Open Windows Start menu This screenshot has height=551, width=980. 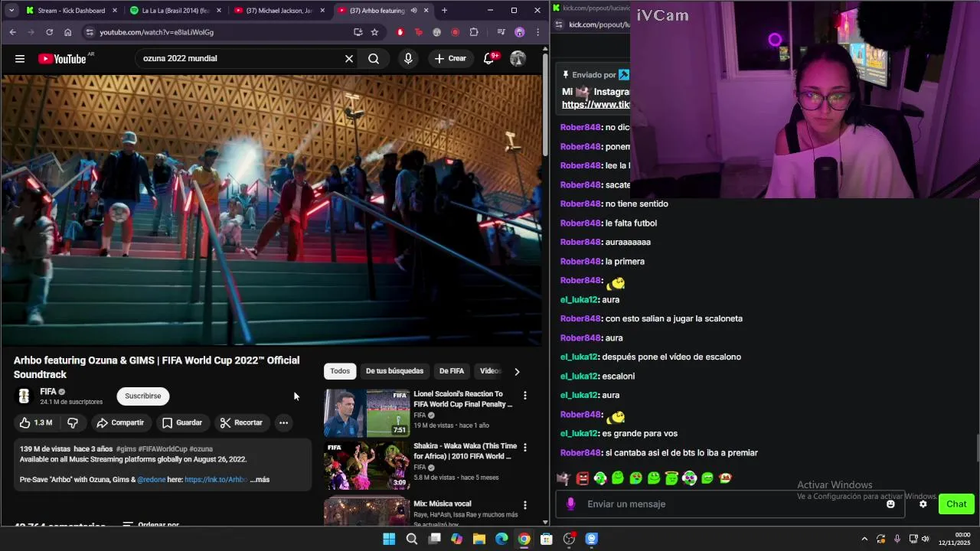[389, 539]
